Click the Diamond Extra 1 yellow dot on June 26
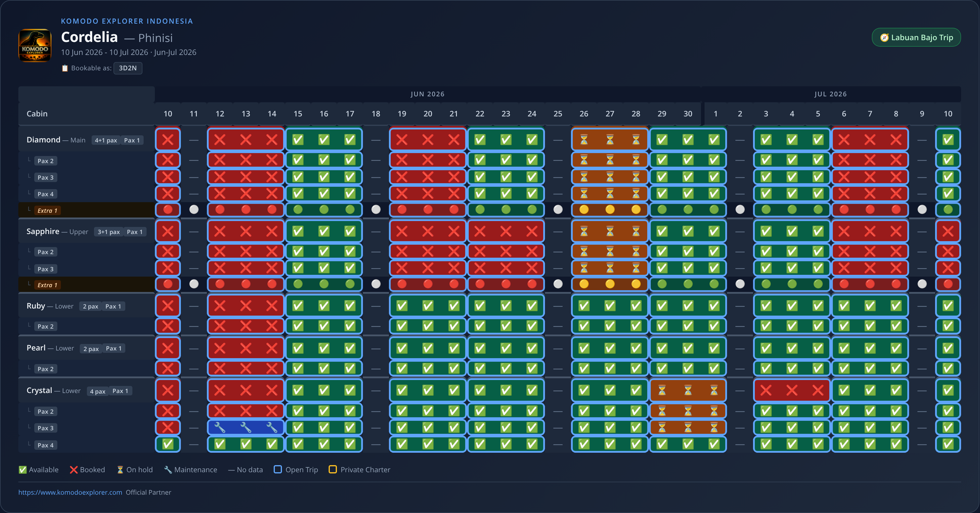The image size is (980, 513). 584,210
